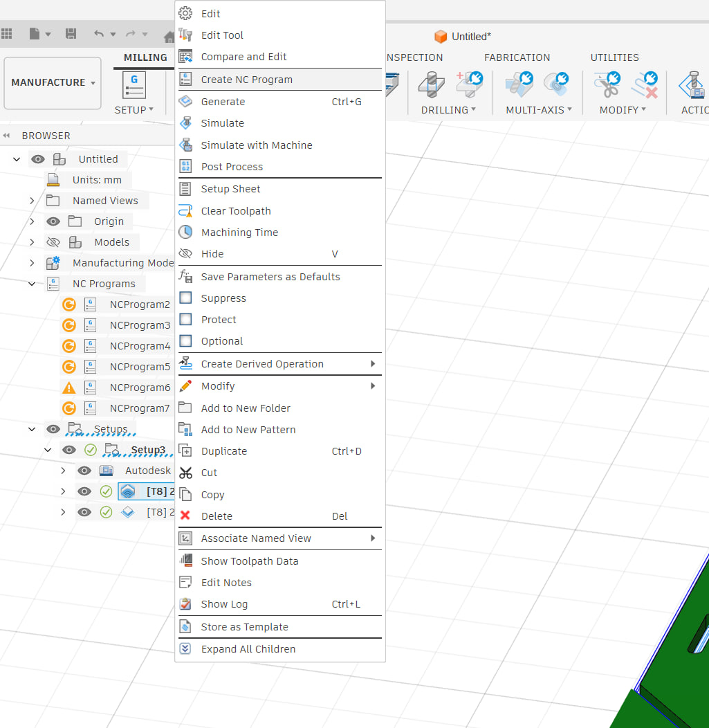Select NCProgram5 in the browser tree
This screenshot has width=709, height=728.
pos(140,367)
